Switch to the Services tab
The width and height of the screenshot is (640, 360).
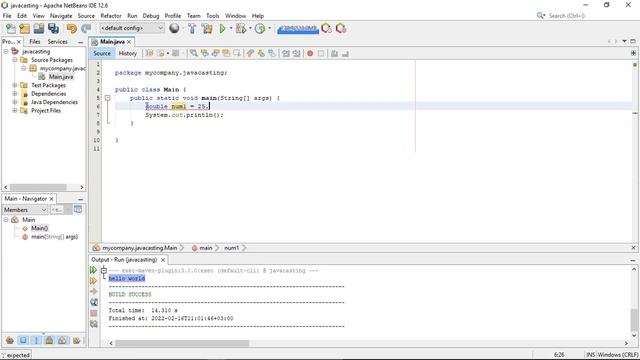click(x=58, y=42)
